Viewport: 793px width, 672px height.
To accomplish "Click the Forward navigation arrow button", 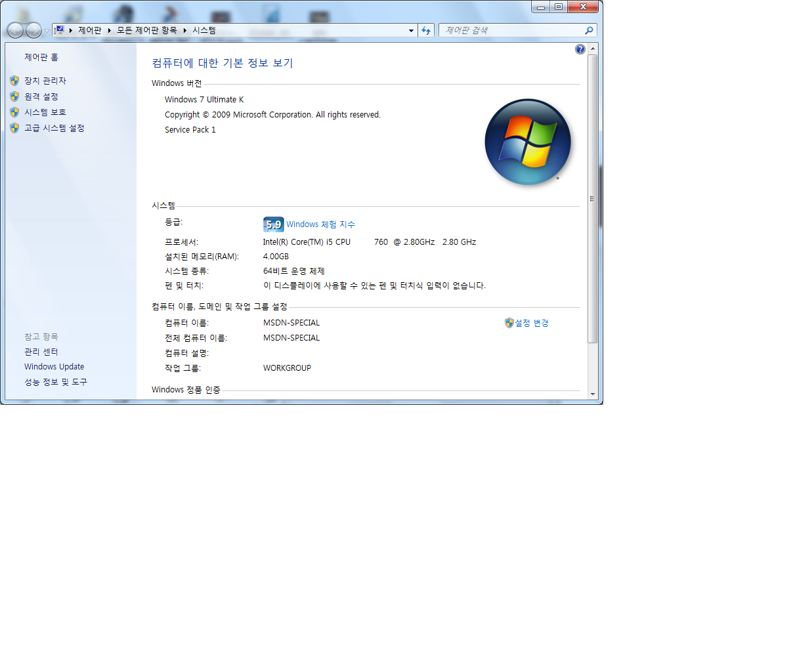I will pos(33,30).
